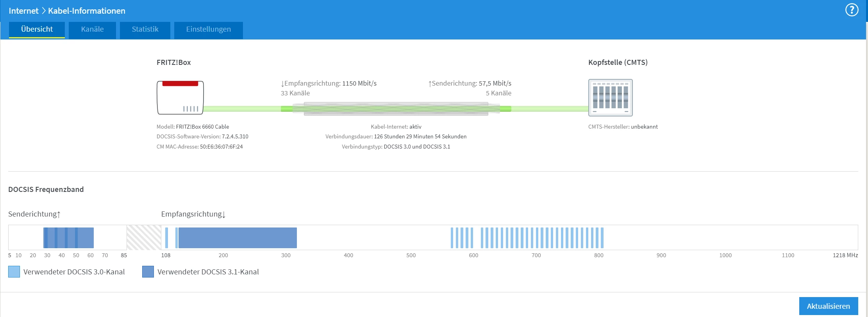Open the help question mark icon
The height and width of the screenshot is (317, 868).
coord(852,10)
